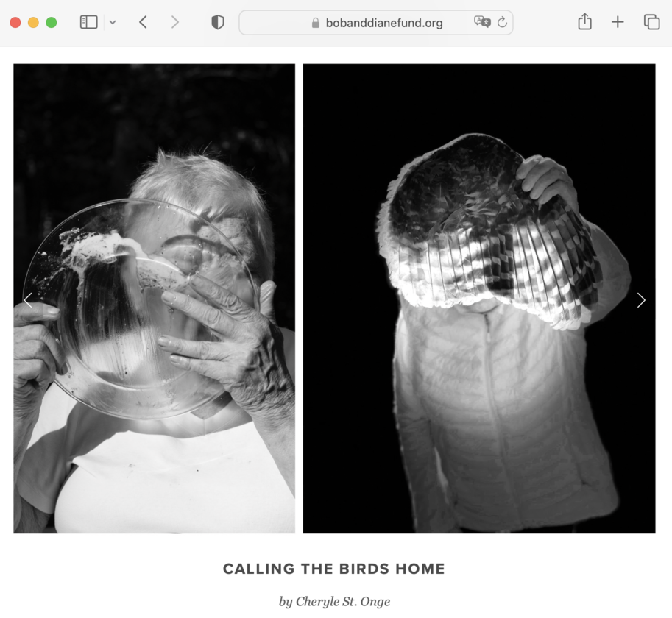
Task: Show previous slide with left chevron
Action: [x=28, y=300]
